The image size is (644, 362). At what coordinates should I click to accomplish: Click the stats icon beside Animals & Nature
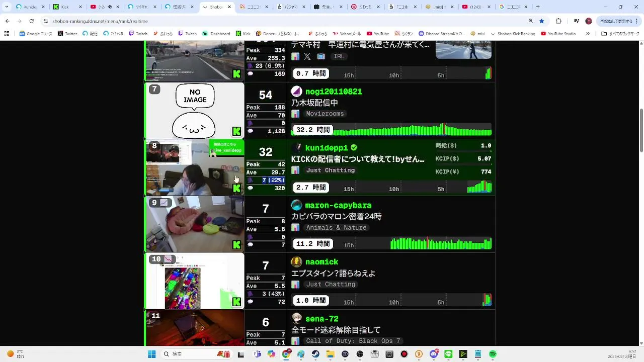(295, 228)
